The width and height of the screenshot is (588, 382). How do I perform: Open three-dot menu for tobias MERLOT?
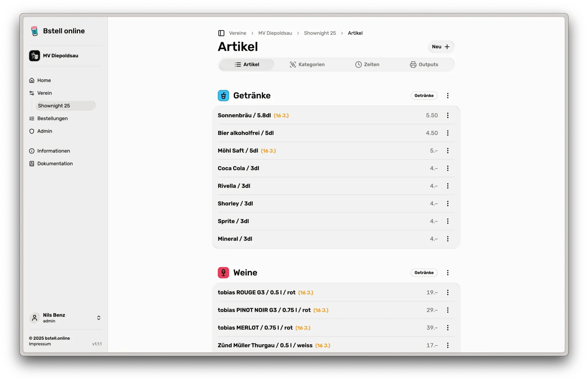(447, 328)
